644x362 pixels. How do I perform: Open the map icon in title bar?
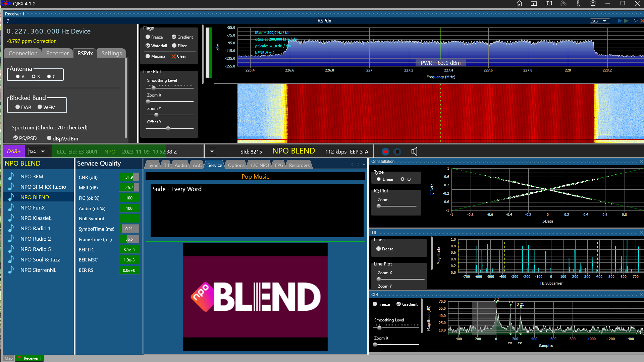pos(549,4)
